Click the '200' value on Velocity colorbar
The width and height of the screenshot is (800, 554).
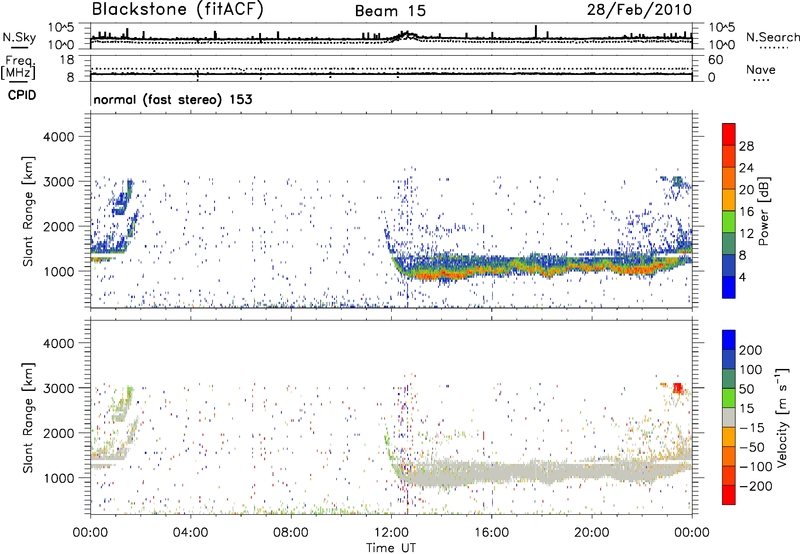point(751,350)
